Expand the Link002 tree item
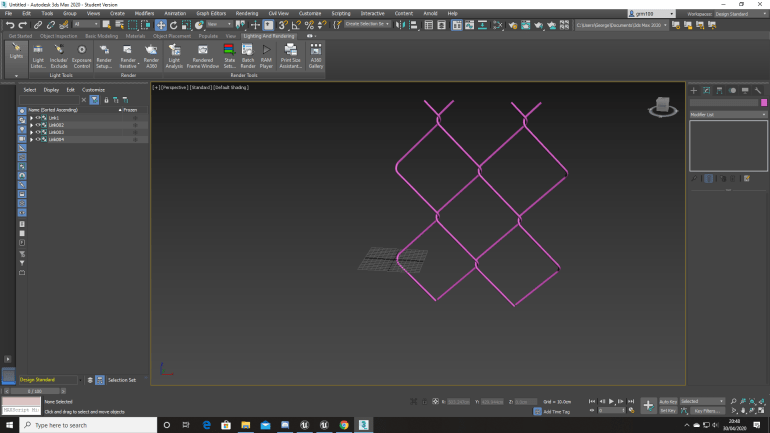Screen dimensions: 770x433 (31, 125)
